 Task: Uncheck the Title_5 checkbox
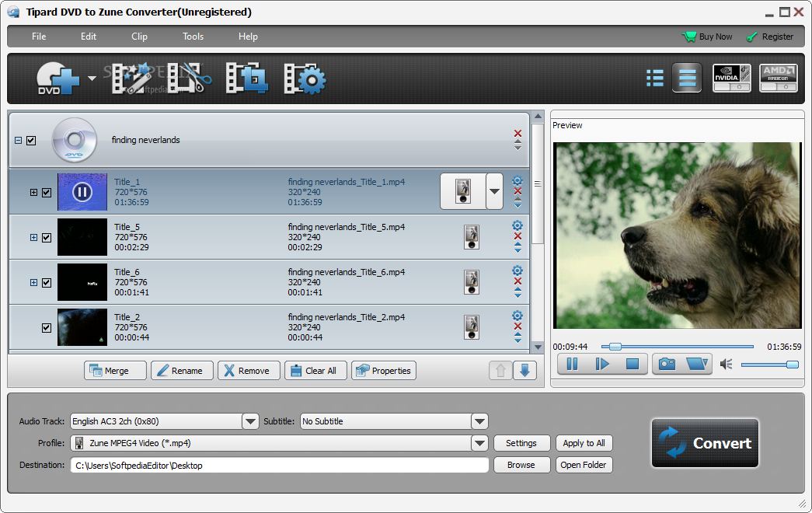point(47,238)
